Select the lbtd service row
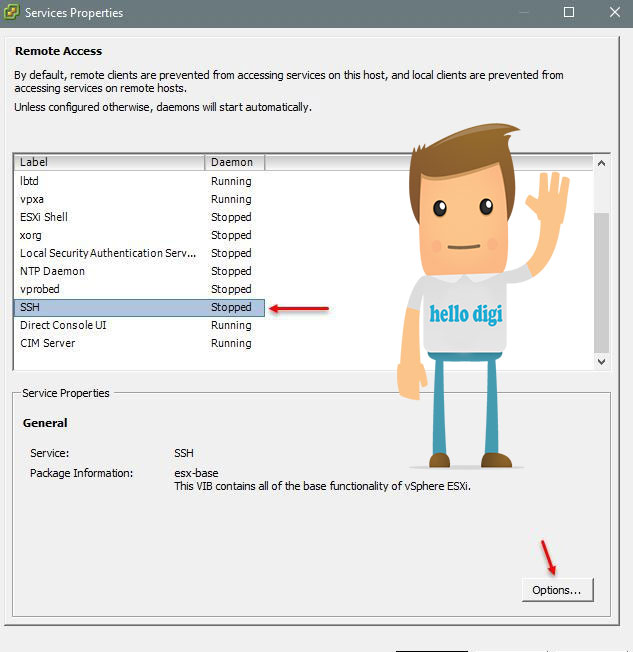Viewport: 633px width, 652px height. (139, 181)
